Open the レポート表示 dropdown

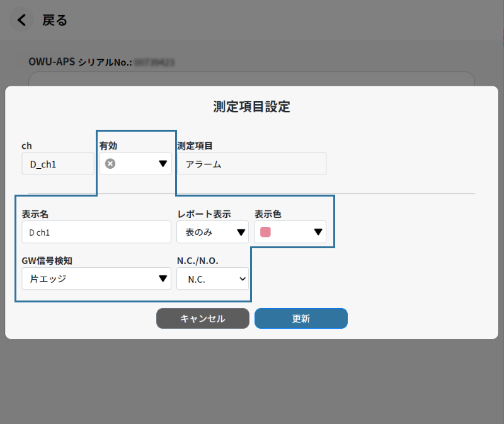click(x=212, y=232)
